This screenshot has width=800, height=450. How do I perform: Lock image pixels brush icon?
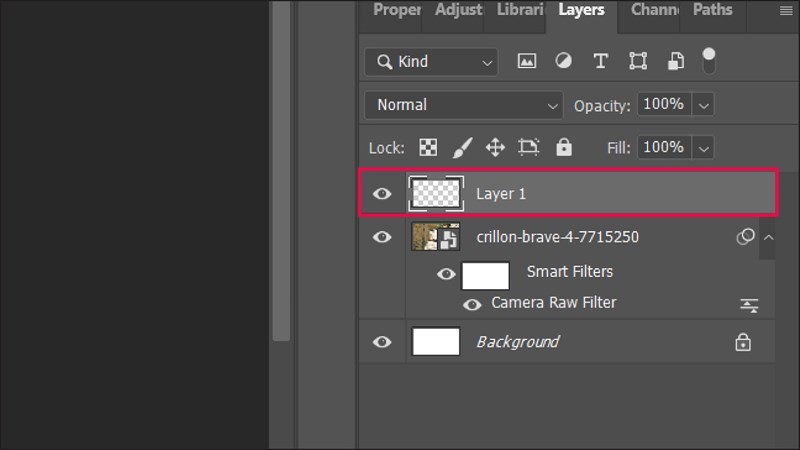(462, 148)
